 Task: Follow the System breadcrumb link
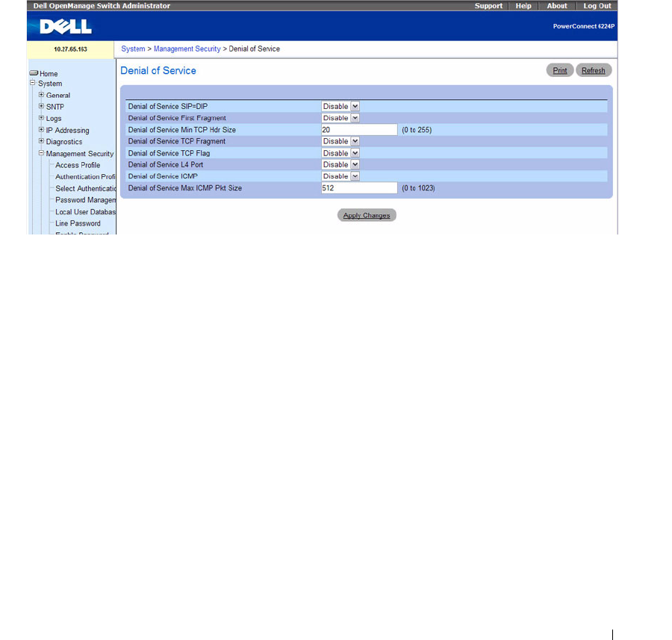click(134, 49)
